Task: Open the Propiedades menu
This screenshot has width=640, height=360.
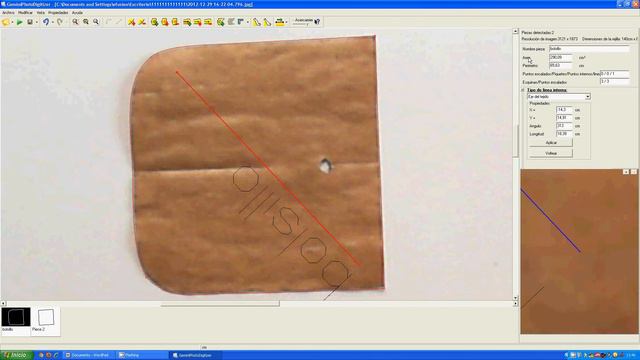Action: pos(58,13)
